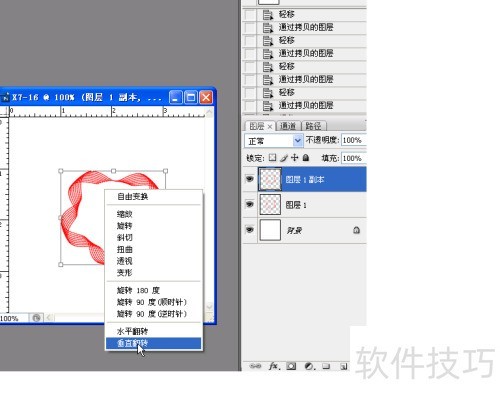500x400 pixels.
Task: Maximize the X7-16 document window
Action: [x=191, y=98]
